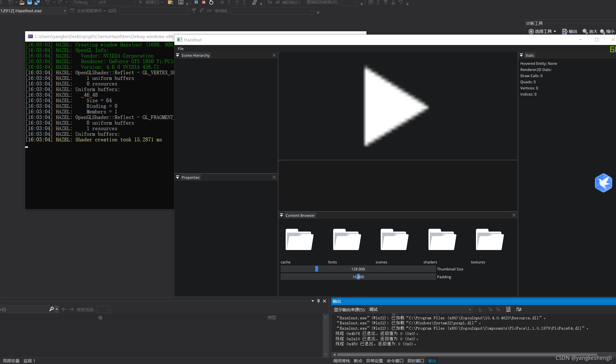Open the shaders folder in Content Browser
Screen dimensions: 616x364
(x=442, y=239)
